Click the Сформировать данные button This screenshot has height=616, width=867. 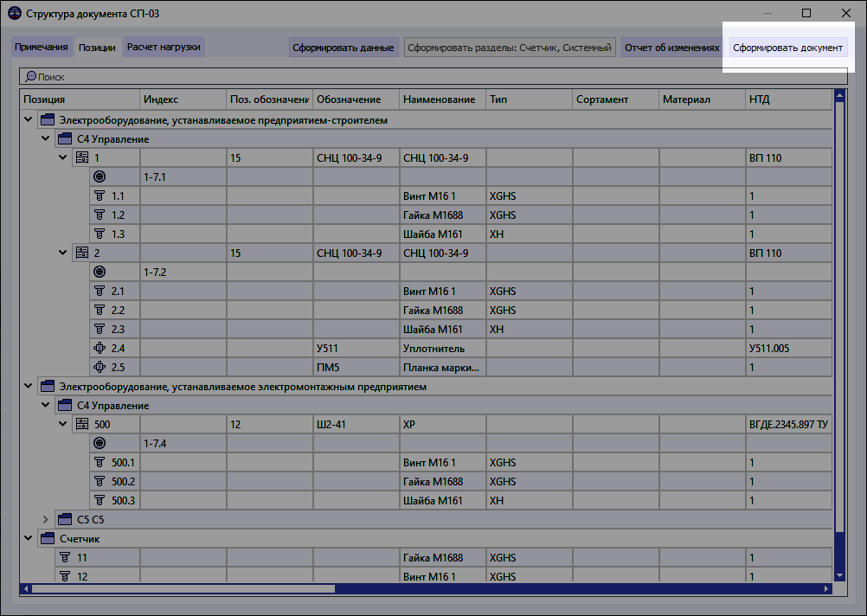pyautogui.click(x=343, y=48)
